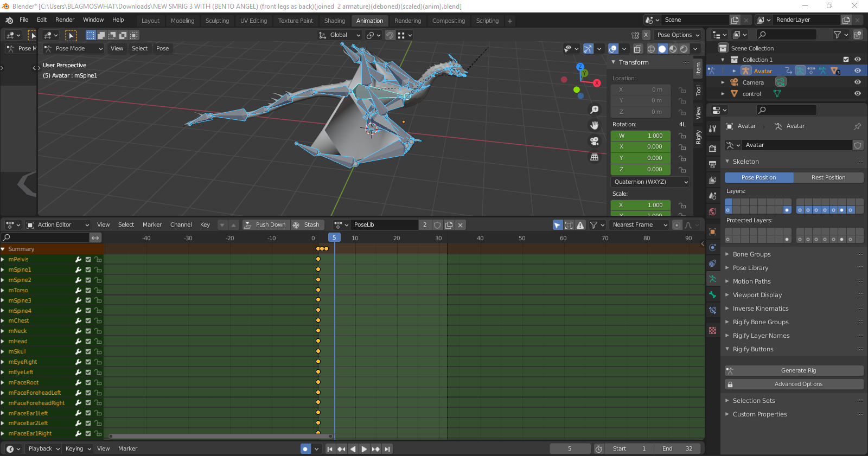Open the Pose menu in viewport header
868x456 pixels.
(162, 49)
